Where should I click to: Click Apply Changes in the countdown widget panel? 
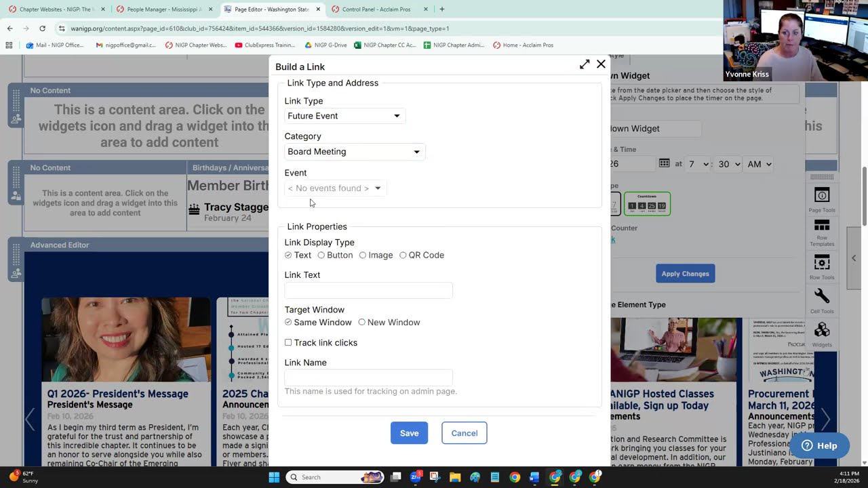pos(685,274)
